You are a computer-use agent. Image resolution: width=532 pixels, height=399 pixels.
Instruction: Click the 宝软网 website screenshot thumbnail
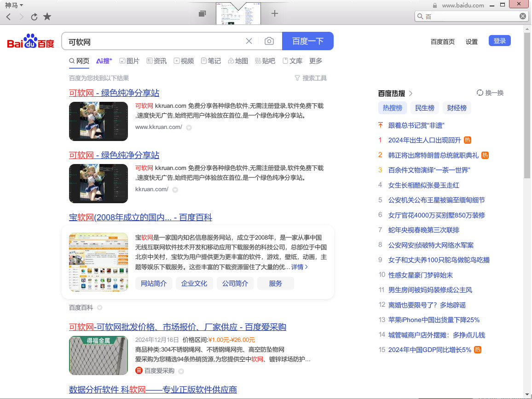pyautogui.click(x=98, y=262)
